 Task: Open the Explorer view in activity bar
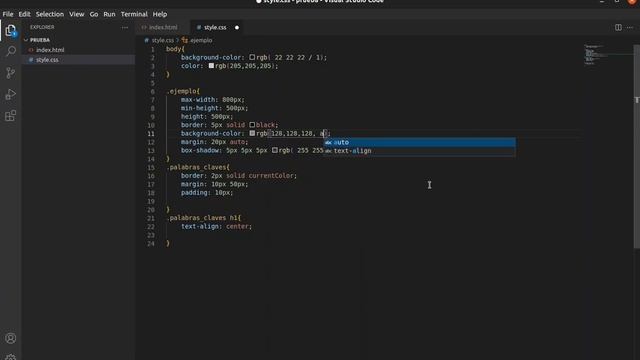click(x=11, y=31)
